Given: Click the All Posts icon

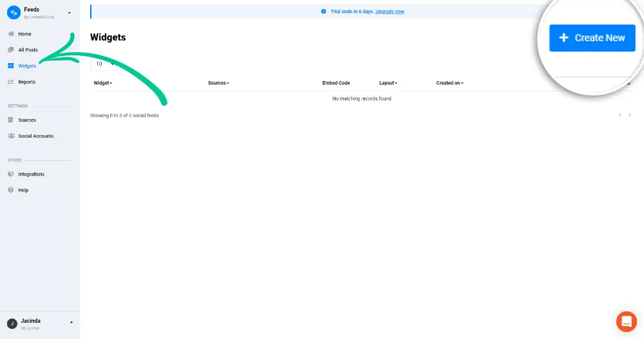Looking at the screenshot, I should tap(11, 50).
